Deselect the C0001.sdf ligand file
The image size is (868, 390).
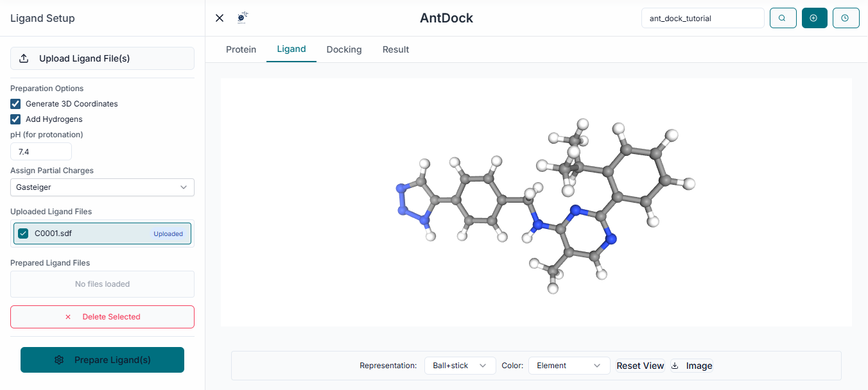tap(23, 233)
